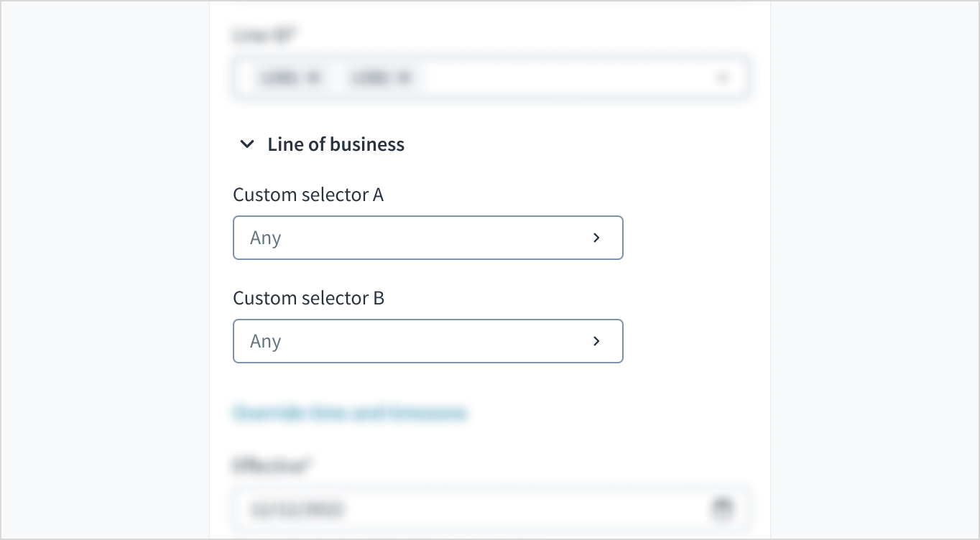Open the Custom selector A field
The height and width of the screenshot is (540, 980).
pyautogui.click(x=427, y=238)
